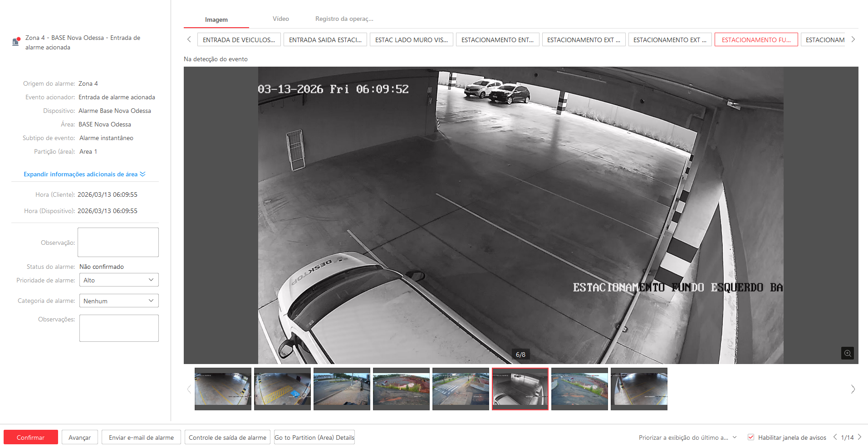Switch to the Vídeo tab
Image resolution: width=868 pixels, height=447 pixels.
click(280, 19)
